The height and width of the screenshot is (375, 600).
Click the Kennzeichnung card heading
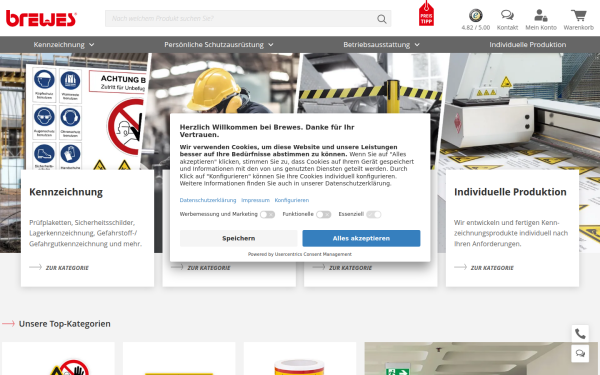(x=66, y=192)
